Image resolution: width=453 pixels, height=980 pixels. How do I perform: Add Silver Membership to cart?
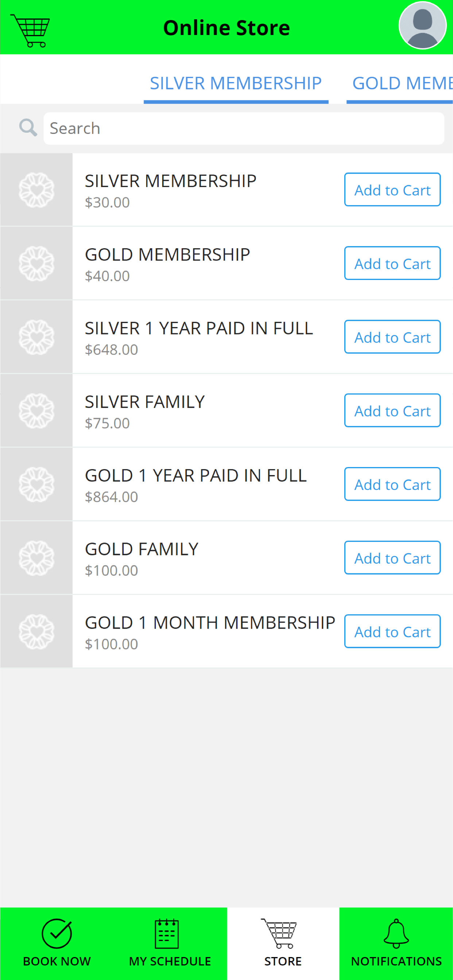click(x=392, y=190)
